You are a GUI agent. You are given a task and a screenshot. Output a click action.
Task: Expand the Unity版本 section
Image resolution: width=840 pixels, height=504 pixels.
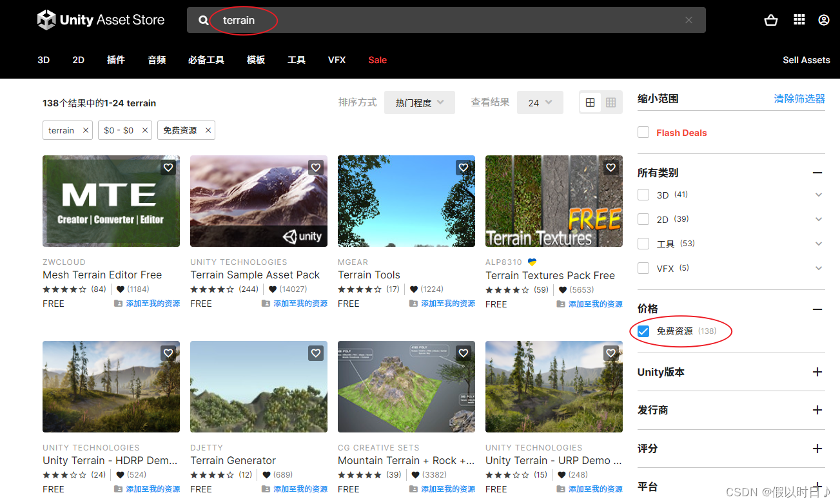[x=817, y=372]
